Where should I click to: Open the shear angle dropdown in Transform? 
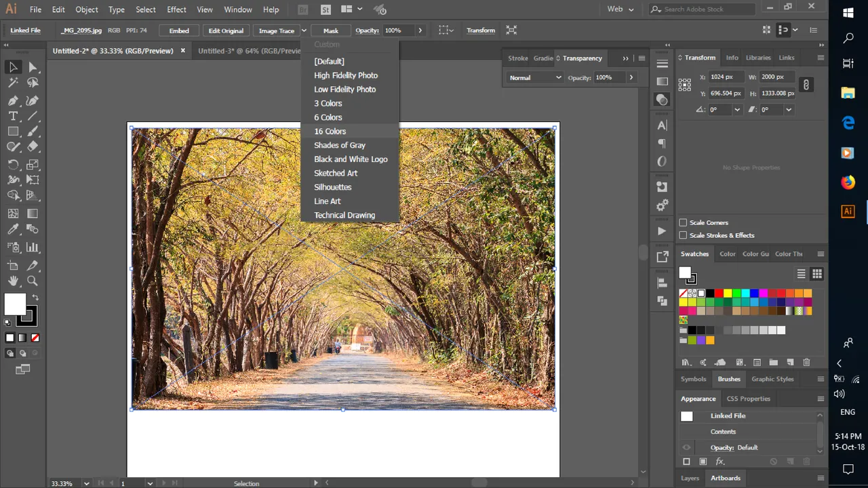coord(789,110)
